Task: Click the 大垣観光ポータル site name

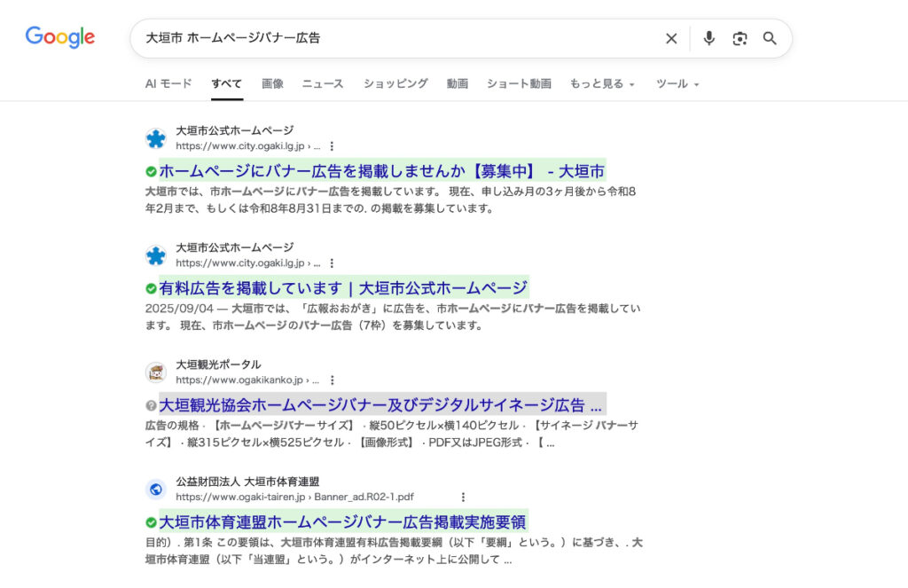Action: (218, 365)
